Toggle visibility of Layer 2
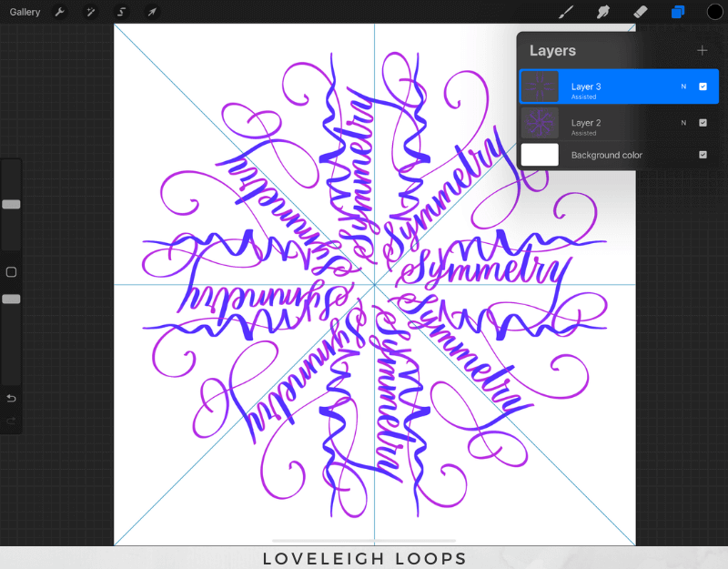The image size is (728, 569). [x=702, y=123]
